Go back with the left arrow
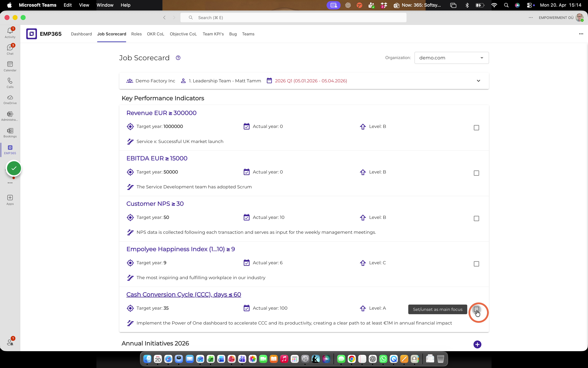Viewport: 588px width, 368px height. [x=164, y=18]
